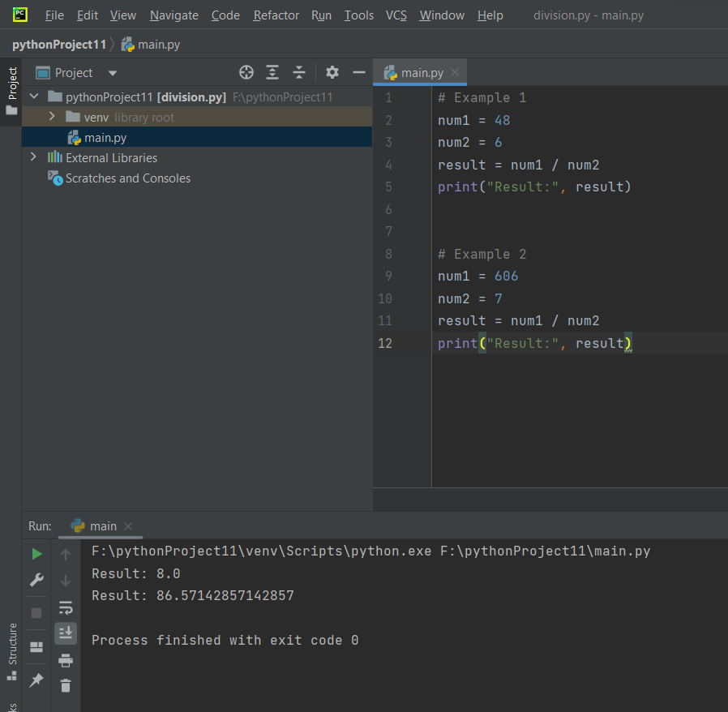Toggle soft-wrap in run console
Screen dimensions: 728x712
pos(66,607)
